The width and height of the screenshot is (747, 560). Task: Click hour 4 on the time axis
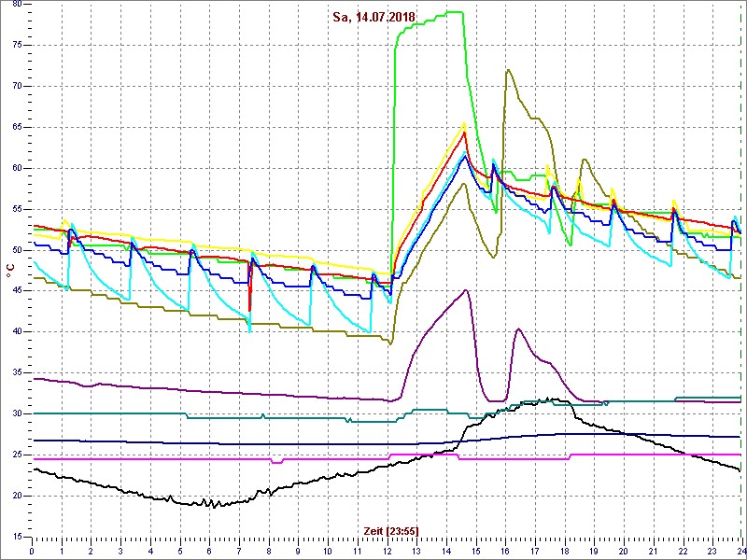[150, 550]
